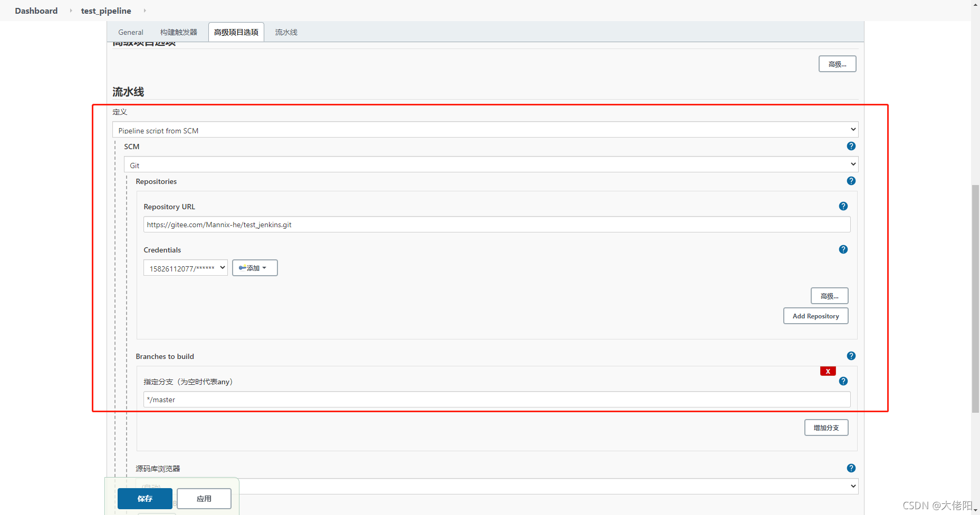Click 增加分支 button
980x515 pixels.
pyautogui.click(x=826, y=427)
